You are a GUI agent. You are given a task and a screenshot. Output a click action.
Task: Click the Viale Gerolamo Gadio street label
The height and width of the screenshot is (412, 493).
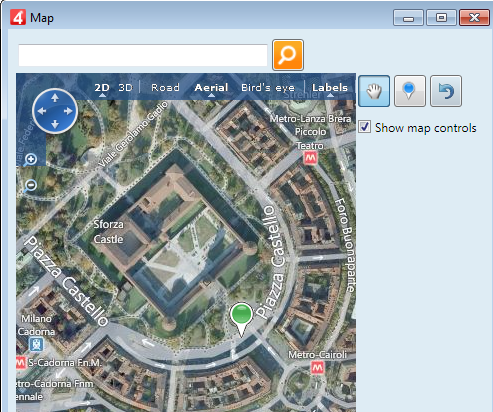[x=133, y=134]
